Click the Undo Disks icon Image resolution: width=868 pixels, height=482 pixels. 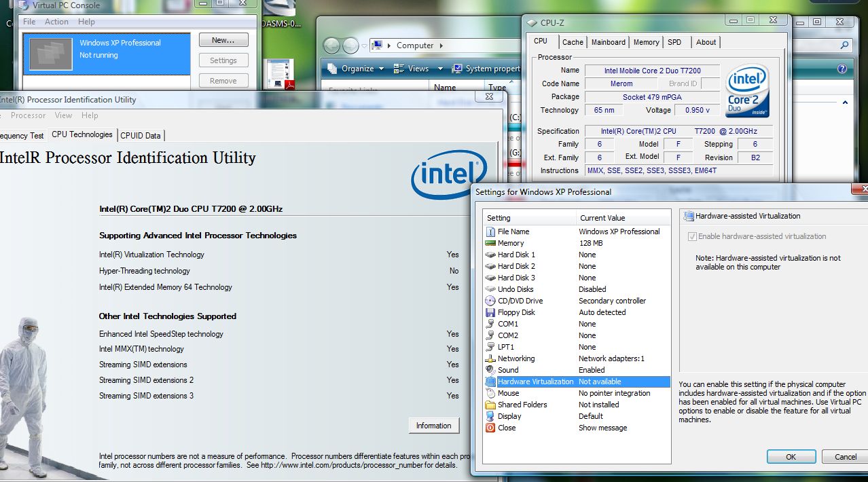pyautogui.click(x=490, y=289)
